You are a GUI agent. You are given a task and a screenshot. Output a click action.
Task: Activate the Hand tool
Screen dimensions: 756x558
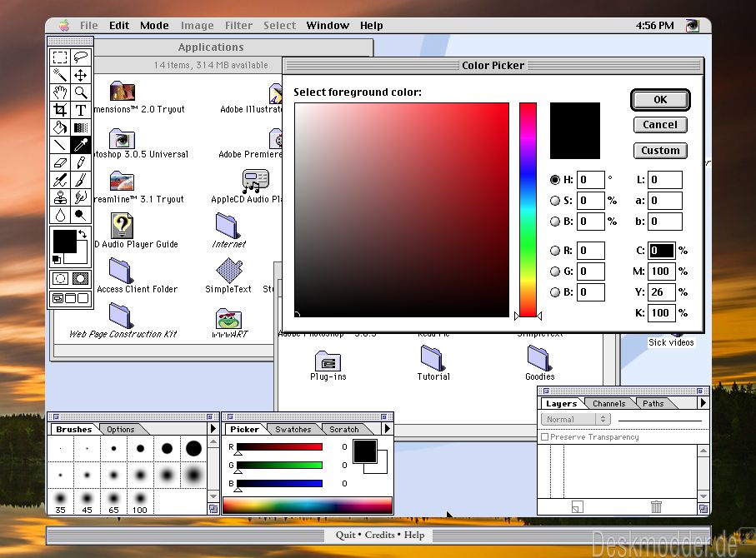click(60, 92)
